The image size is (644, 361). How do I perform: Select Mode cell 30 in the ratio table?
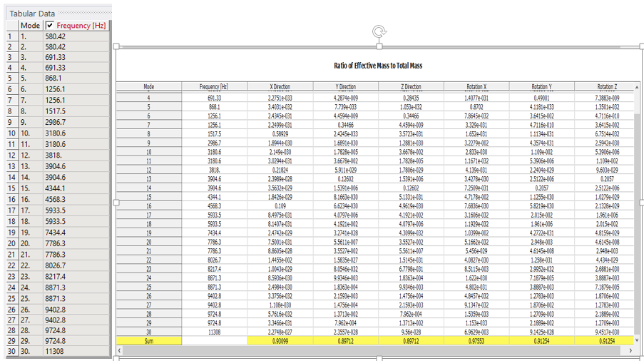click(148, 332)
